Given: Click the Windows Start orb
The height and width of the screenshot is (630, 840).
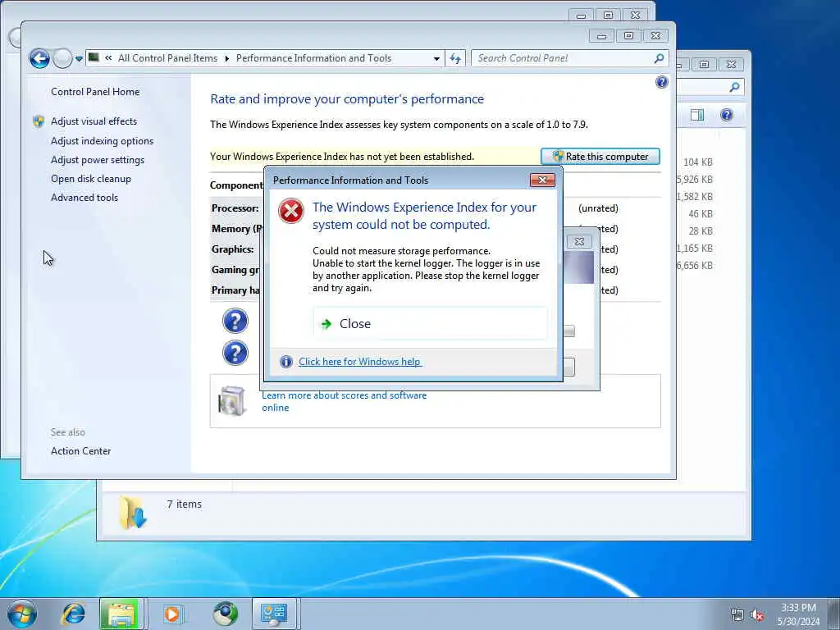Looking at the screenshot, I should point(22,614).
